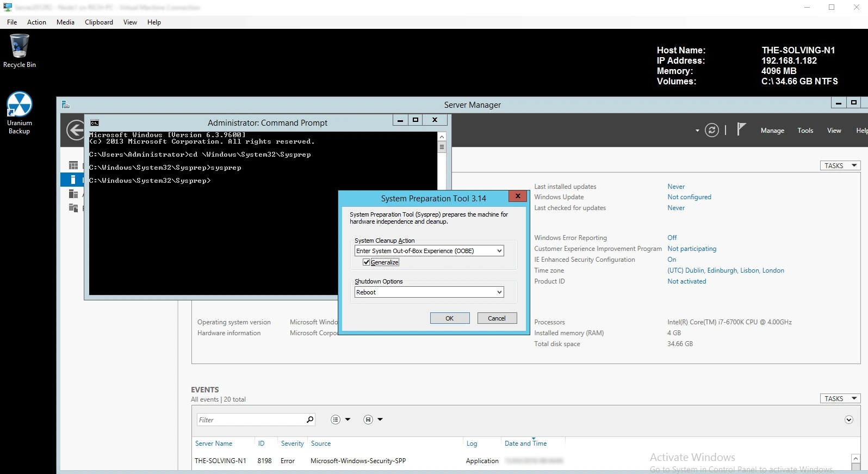Select the All Servers icon in the sidebar
Viewport: 868px width, 474px height.
(73, 194)
